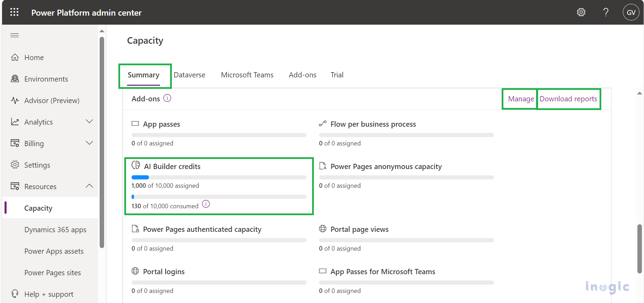The height and width of the screenshot is (303, 644).
Task: Click the Flow per business process icon
Action: tap(323, 124)
